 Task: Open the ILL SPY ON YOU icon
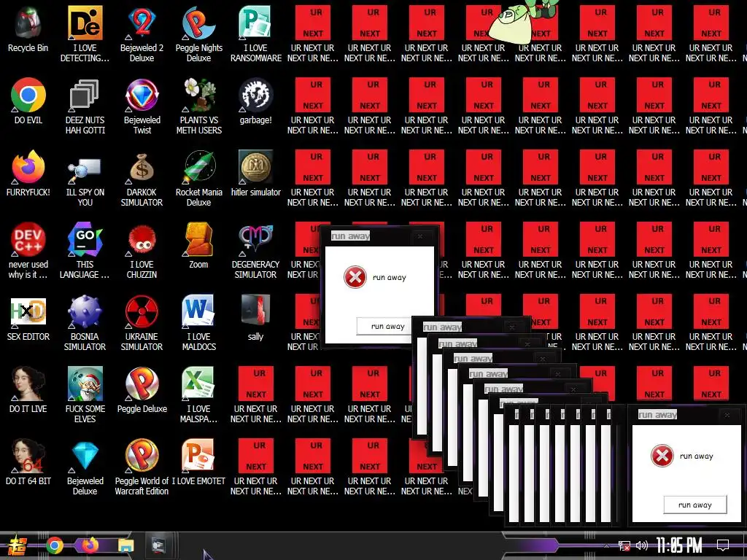tap(85, 169)
